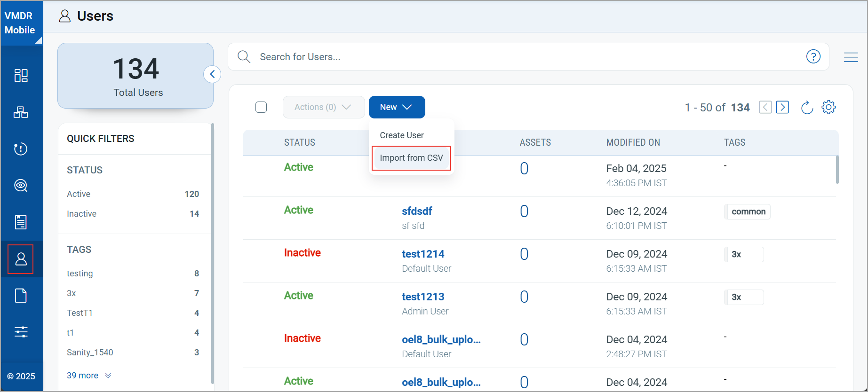This screenshot has height=392, width=868.
Task: Click the Dec 12, 2024 modified date
Action: tap(637, 211)
